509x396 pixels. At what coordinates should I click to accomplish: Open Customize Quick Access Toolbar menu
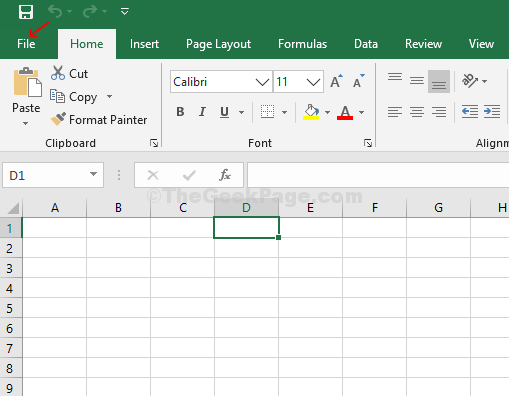124,12
